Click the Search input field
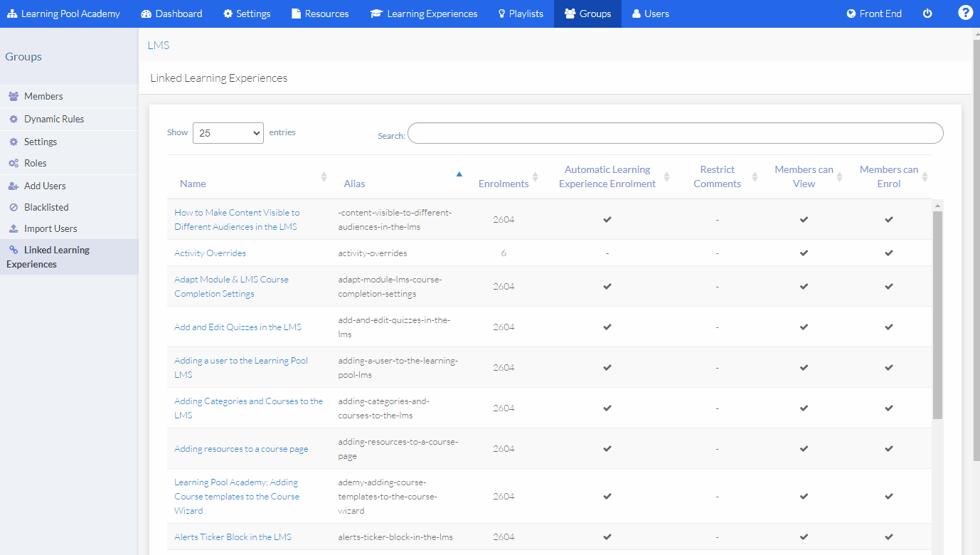This screenshot has height=555, width=980. click(675, 133)
